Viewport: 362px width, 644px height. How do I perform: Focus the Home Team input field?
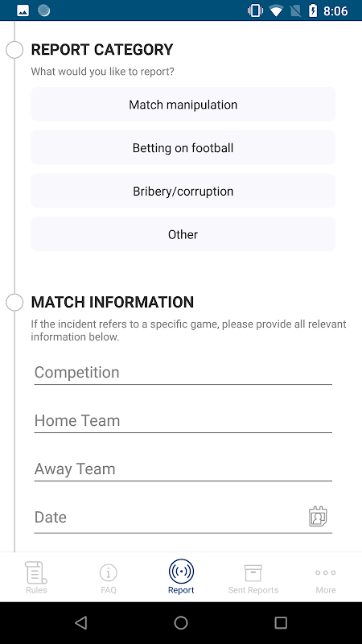pos(183,420)
